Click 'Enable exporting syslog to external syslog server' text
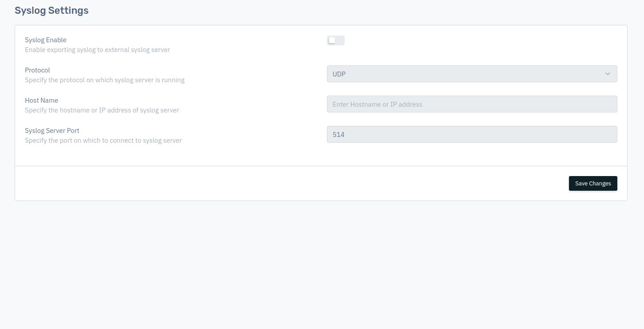 pos(97,50)
